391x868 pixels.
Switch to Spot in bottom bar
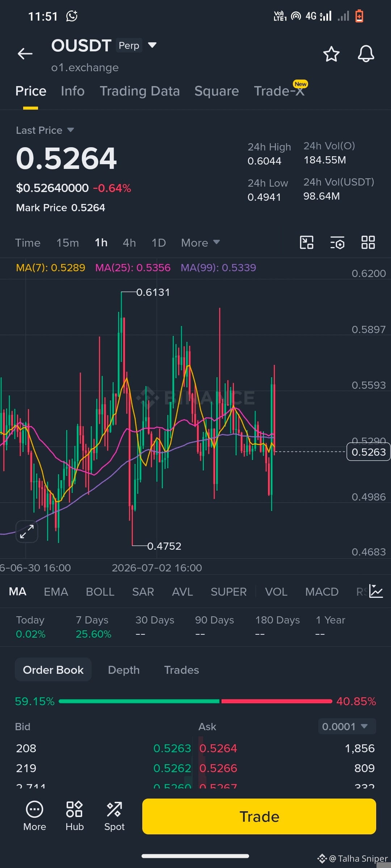(114, 817)
